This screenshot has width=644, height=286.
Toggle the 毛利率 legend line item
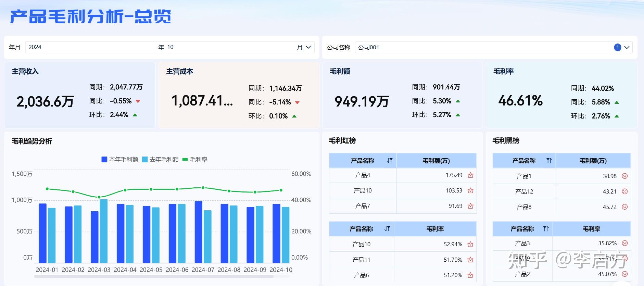[195, 159]
